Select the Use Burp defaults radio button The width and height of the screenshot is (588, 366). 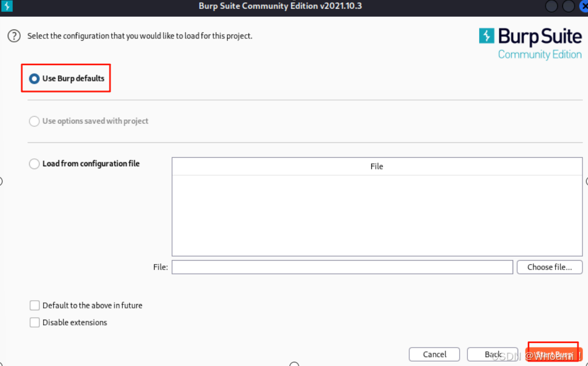pyautogui.click(x=34, y=79)
